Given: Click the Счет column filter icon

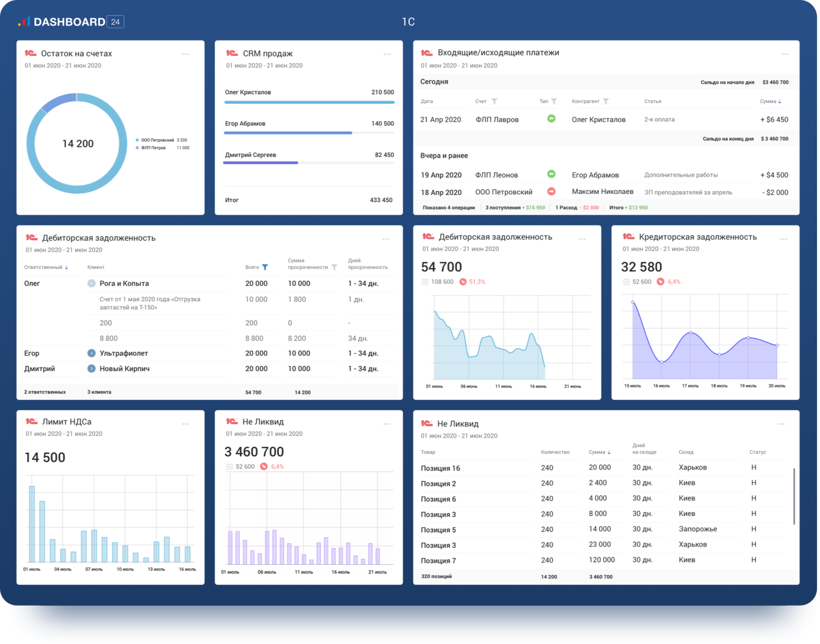Looking at the screenshot, I should point(494,102).
